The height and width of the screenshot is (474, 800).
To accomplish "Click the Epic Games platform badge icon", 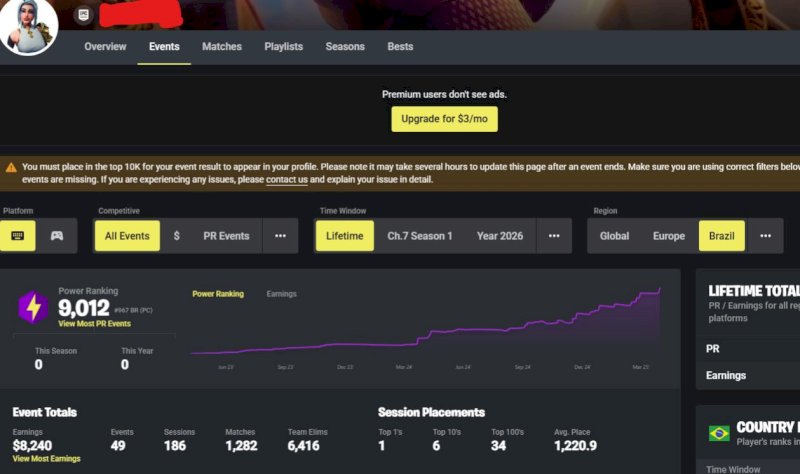I will (84, 14).
